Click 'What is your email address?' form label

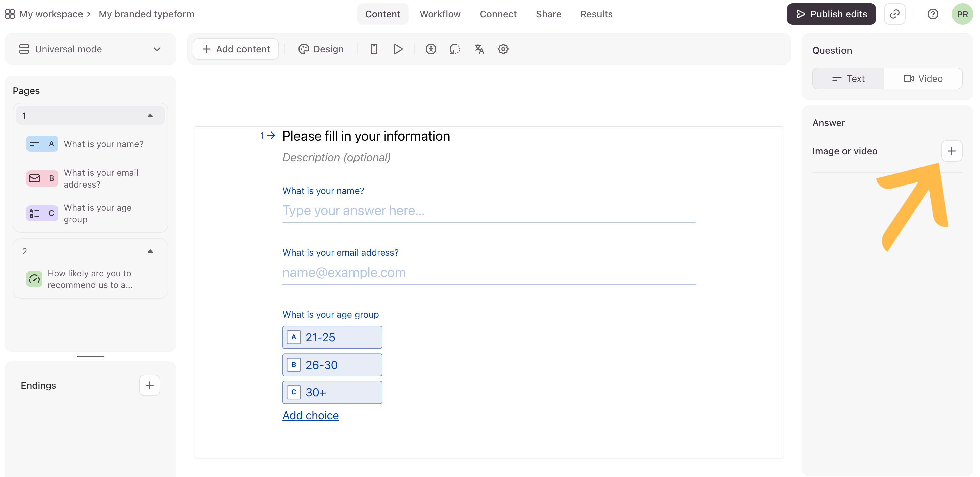tap(340, 253)
